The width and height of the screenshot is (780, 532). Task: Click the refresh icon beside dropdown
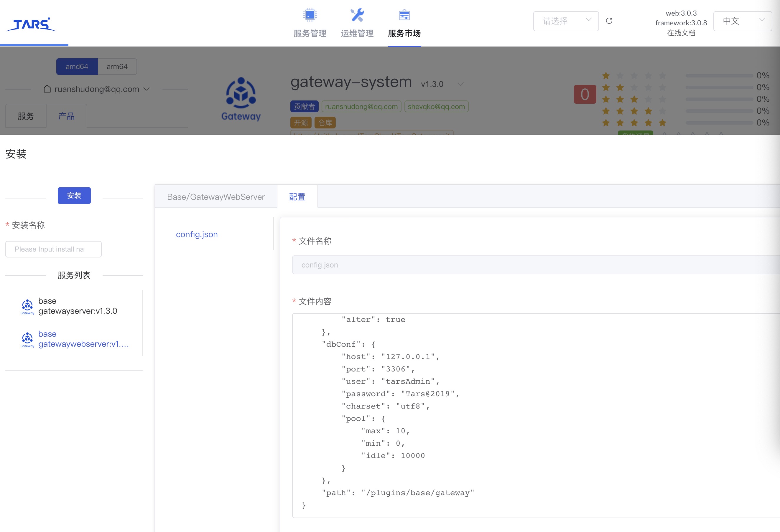click(x=609, y=21)
